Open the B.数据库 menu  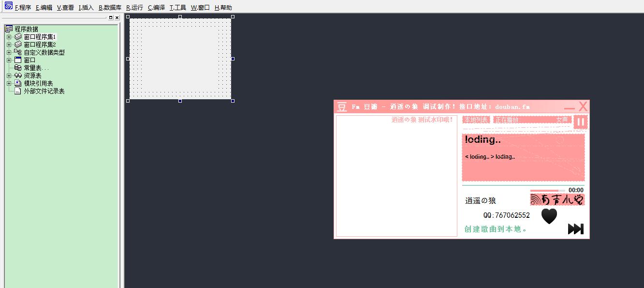(x=110, y=8)
